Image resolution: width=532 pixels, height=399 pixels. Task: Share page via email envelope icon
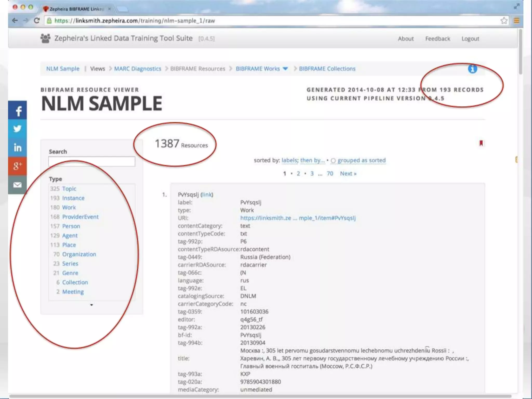[x=17, y=185]
